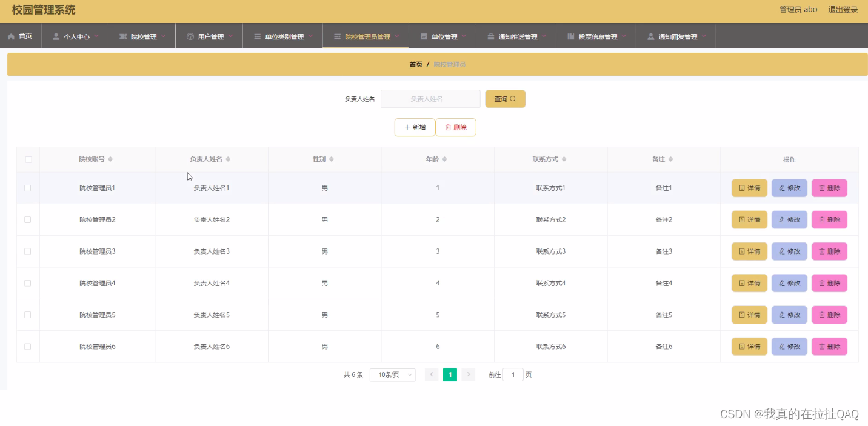This screenshot has width=868, height=426.
Task: Click the person icon beside 个人中心
Action: [56, 36]
